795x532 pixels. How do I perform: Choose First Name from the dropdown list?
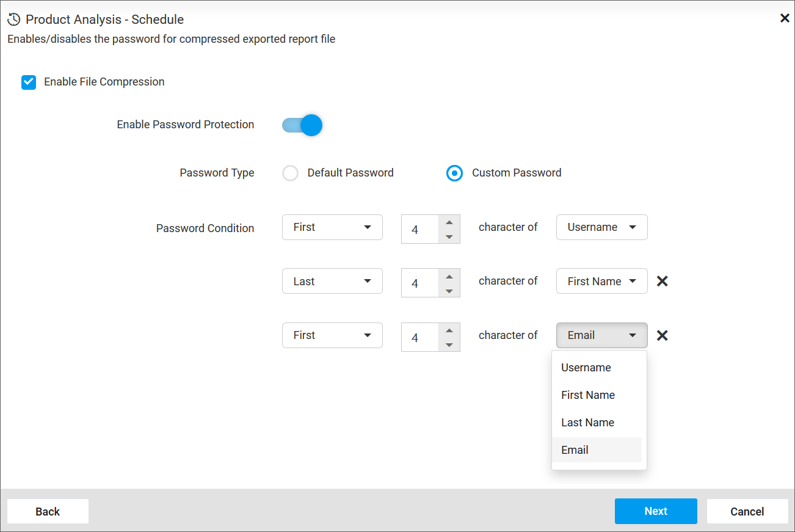(x=597, y=395)
